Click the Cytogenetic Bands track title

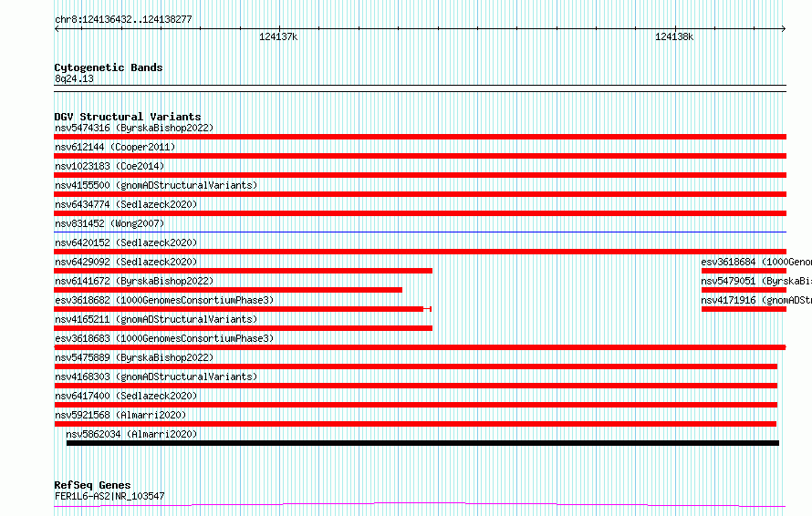109,67
